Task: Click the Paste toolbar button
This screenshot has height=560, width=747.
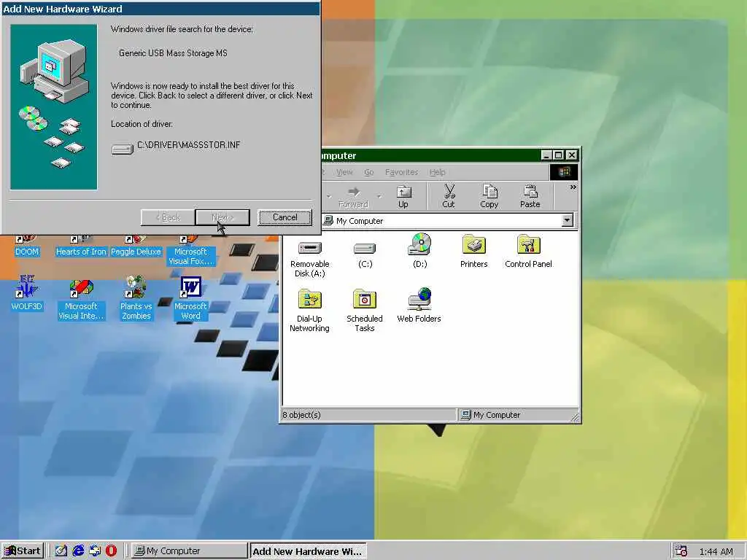Action: pyautogui.click(x=530, y=197)
